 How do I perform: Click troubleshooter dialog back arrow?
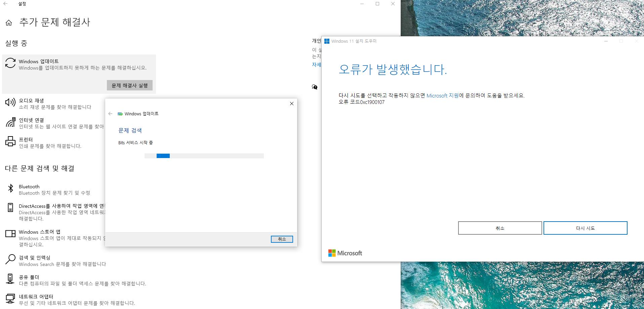pyautogui.click(x=110, y=114)
